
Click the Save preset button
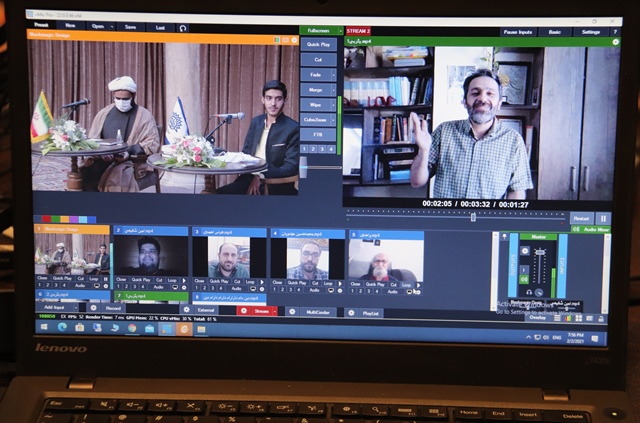[131, 26]
